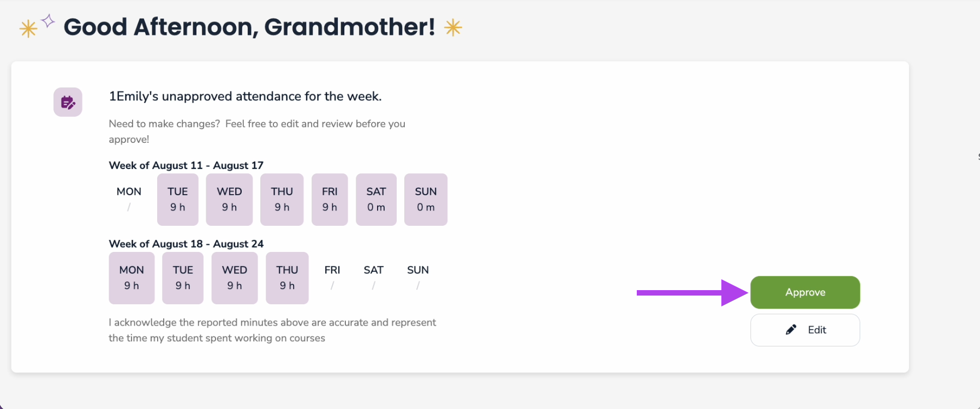The width and height of the screenshot is (980, 409).
Task: Click the Week of August 18 - August 24 heading
Action: coord(186,244)
